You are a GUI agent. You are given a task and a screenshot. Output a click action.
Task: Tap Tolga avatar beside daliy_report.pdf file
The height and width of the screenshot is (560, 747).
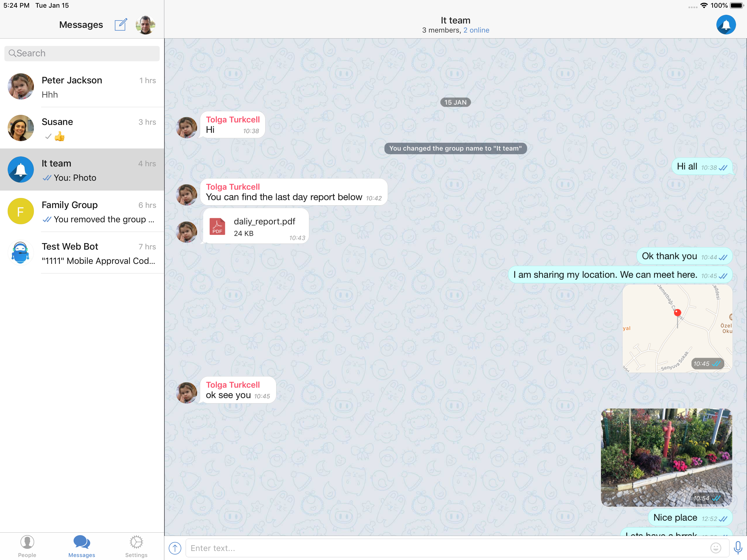click(x=186, y=232)
